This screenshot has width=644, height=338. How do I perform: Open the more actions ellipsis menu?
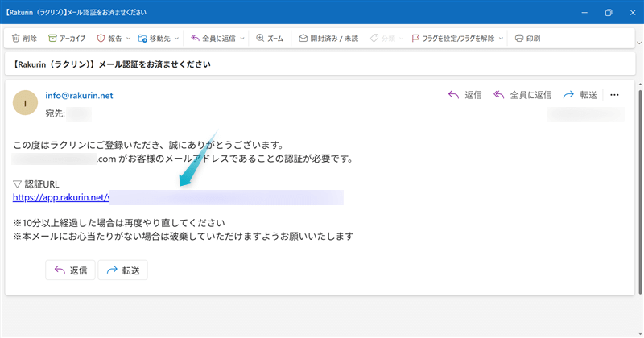point(614,95)
